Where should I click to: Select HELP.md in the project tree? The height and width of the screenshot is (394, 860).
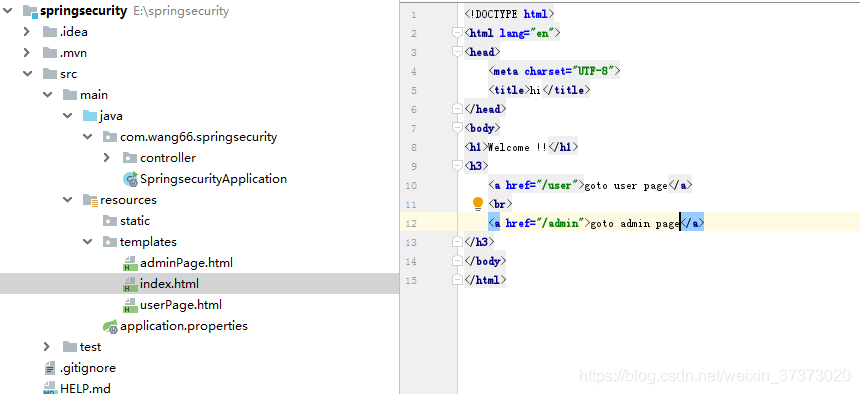click(86, 389)
